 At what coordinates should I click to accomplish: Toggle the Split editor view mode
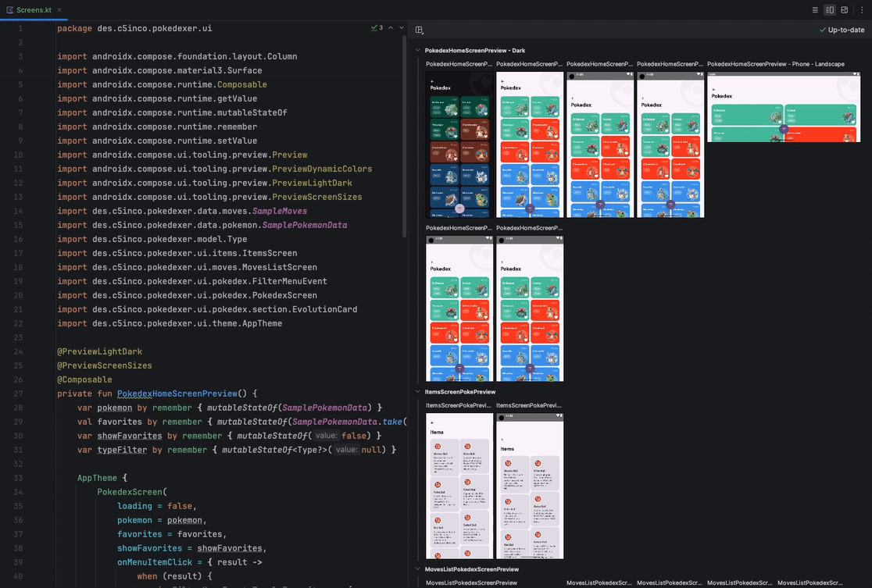point(829,9)
